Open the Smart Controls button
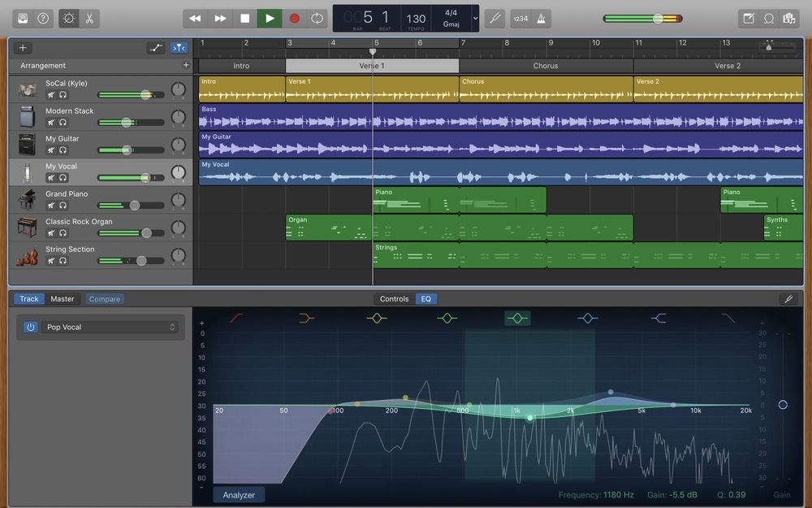Screen dimensions: 812x508 (69, 18)
